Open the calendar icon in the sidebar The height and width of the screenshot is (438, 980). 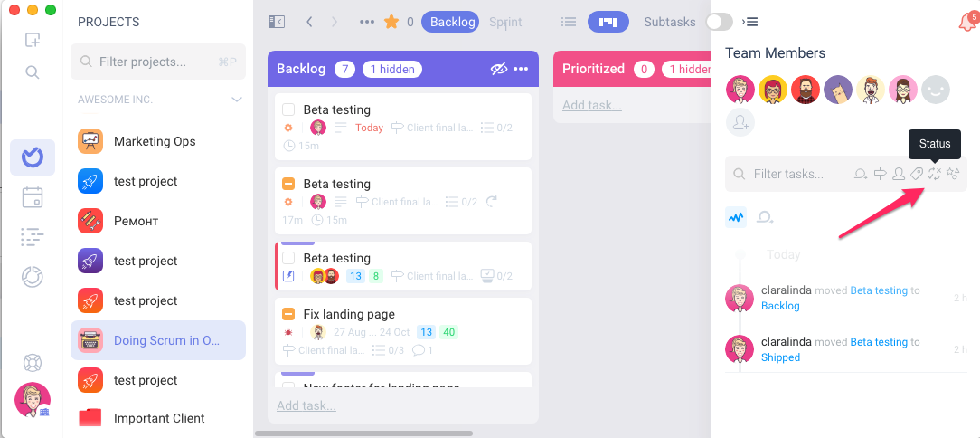(33, 197)
